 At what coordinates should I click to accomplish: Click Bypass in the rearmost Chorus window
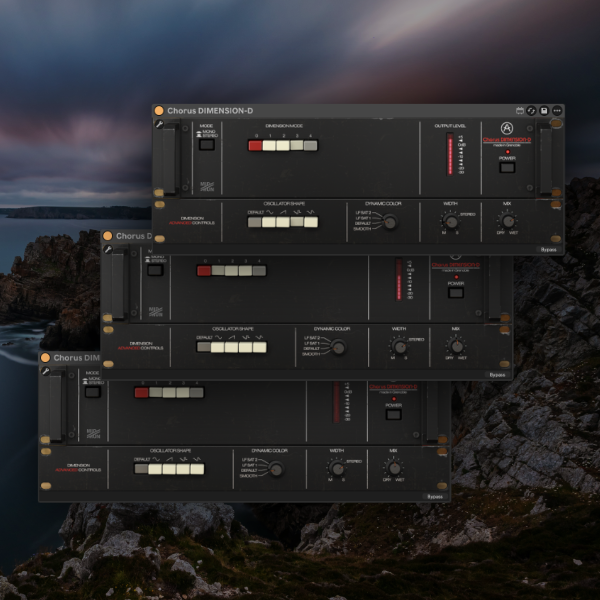tap(435, 496)
